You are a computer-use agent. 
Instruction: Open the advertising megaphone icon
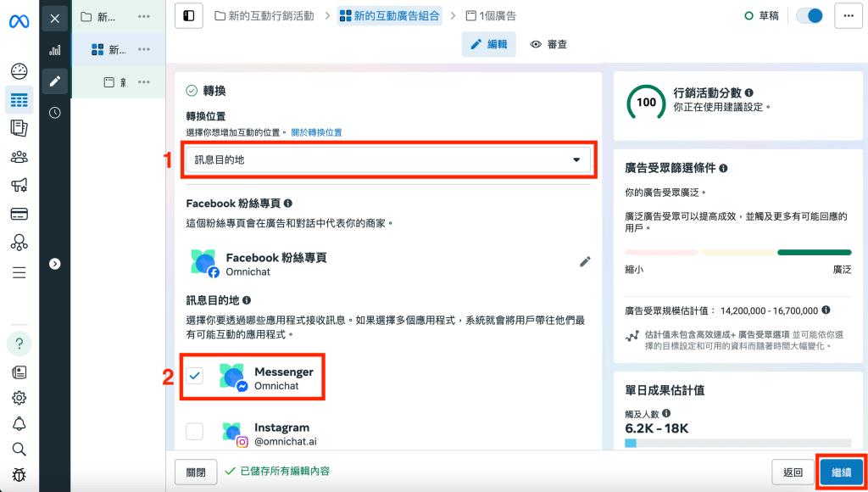19,185
